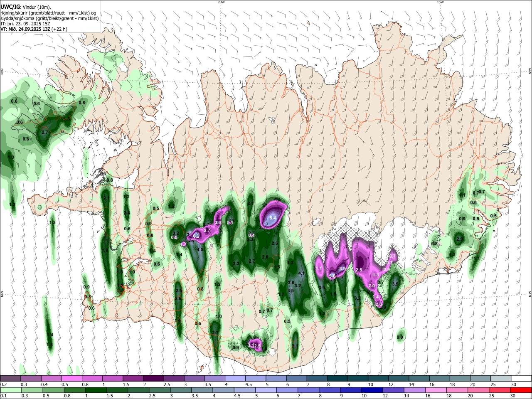
Task: Click the 5.4 snowfall value on the map
Action: (x=273, y=218)
